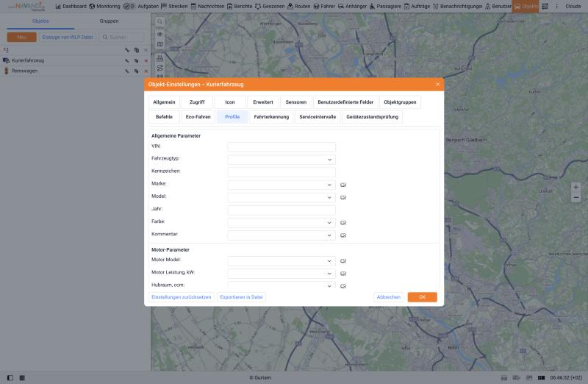This screenshot has height=384, width=588.
Task: Toggle the eye visibility icon on map toolbar
Action: click(x=159, y=34)
